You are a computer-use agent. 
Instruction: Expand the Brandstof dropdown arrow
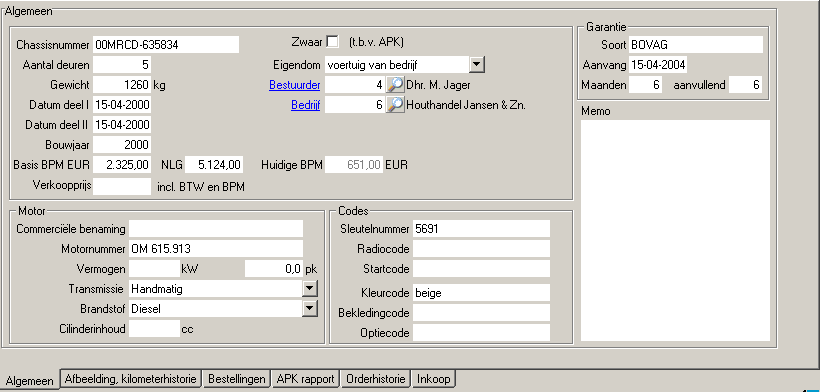[x=310, y=308]
